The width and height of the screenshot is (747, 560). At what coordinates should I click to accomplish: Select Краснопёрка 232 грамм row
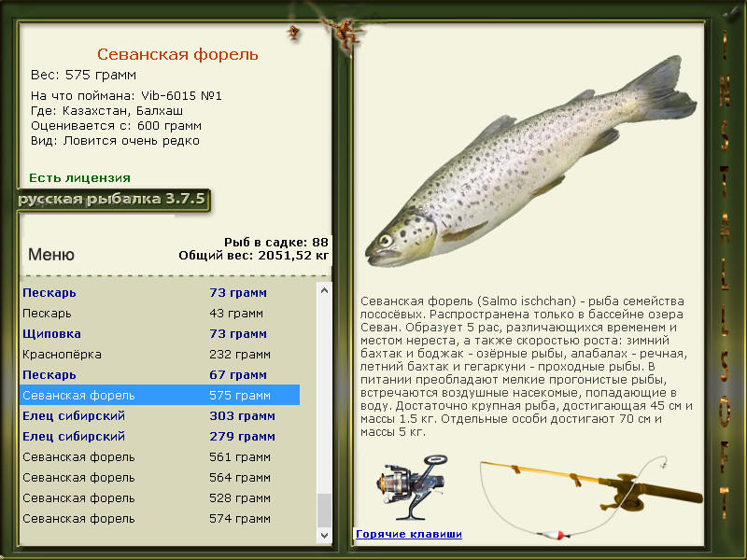[x=160, y=354]
